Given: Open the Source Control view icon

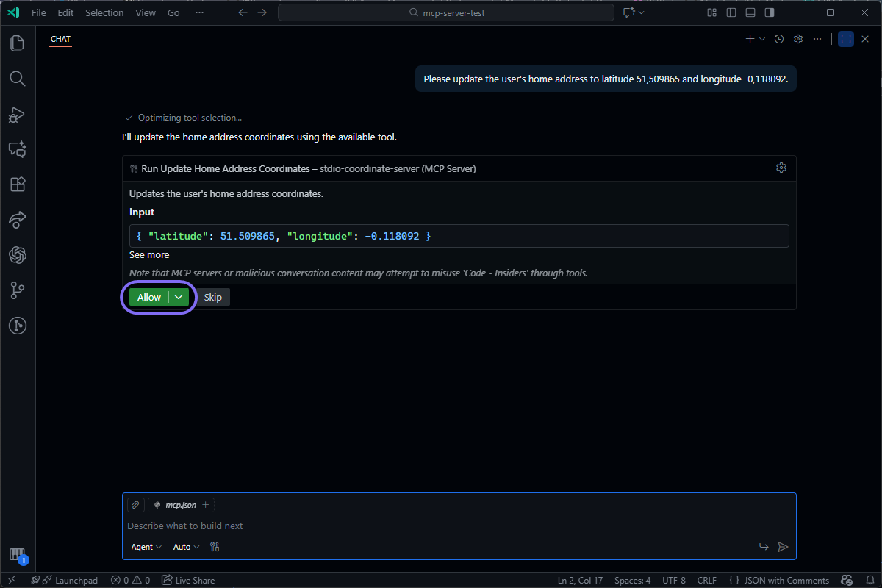Looking at the screenshot, I should (16, 290).
